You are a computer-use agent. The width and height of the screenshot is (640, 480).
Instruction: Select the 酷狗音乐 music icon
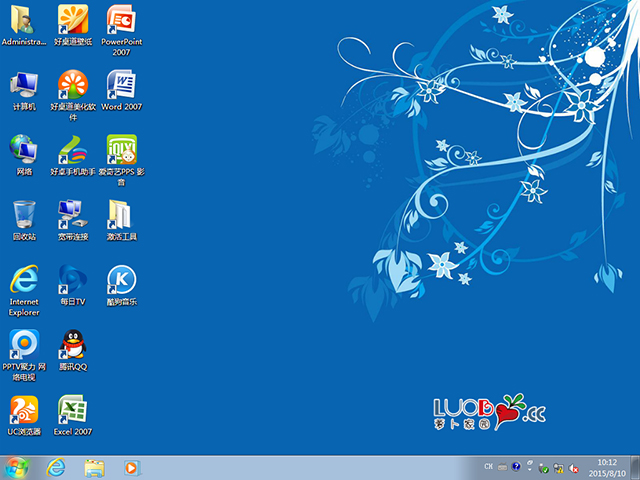[x=121, y=279]
